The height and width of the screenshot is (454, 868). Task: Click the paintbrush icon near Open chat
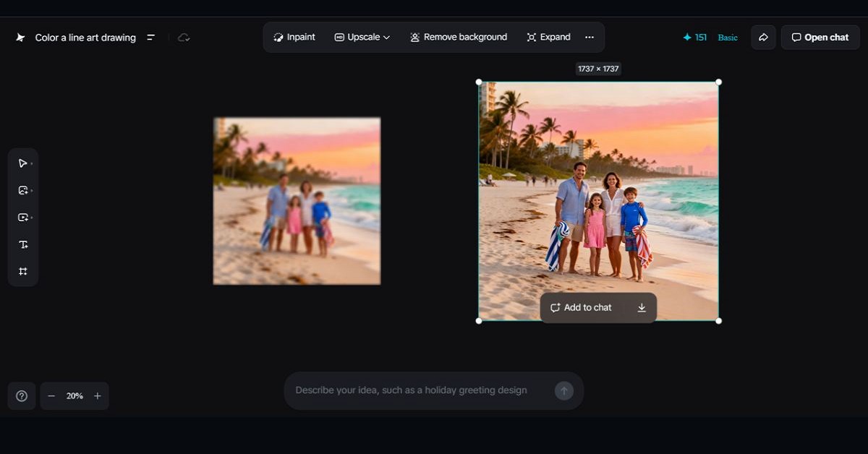click(763, 37)
